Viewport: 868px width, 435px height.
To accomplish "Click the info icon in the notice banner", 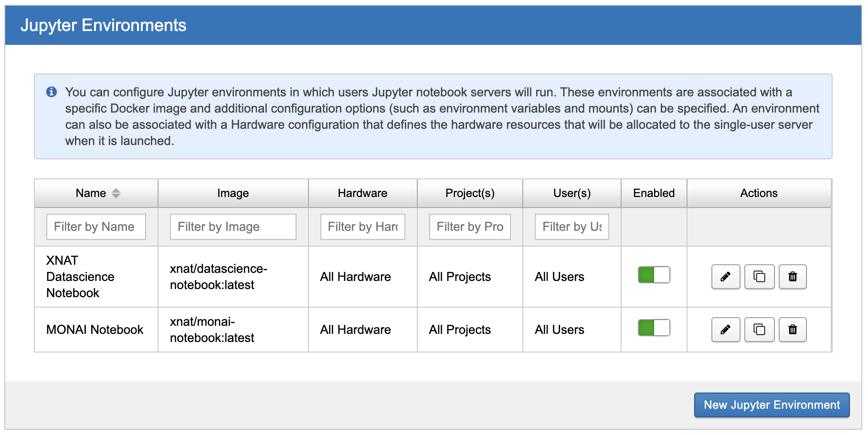I will click(52, 92).
